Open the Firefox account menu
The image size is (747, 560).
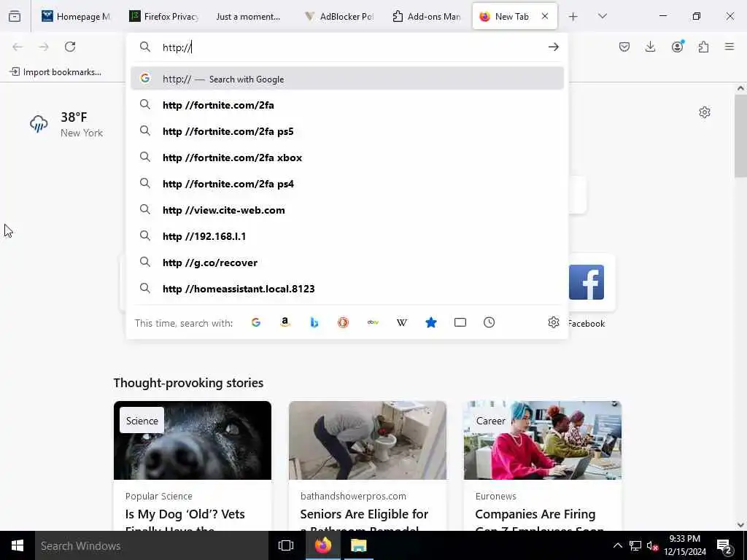coord(677,47)
